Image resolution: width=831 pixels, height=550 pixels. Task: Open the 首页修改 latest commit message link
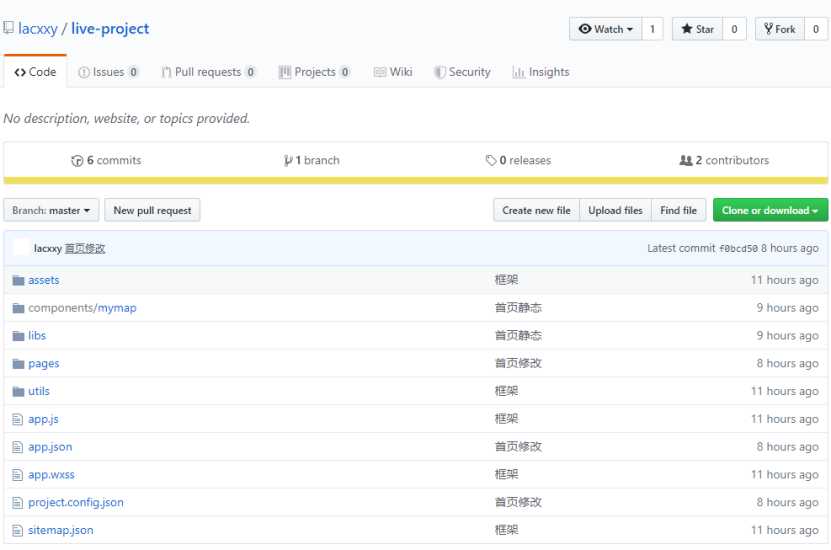[85, 249]
